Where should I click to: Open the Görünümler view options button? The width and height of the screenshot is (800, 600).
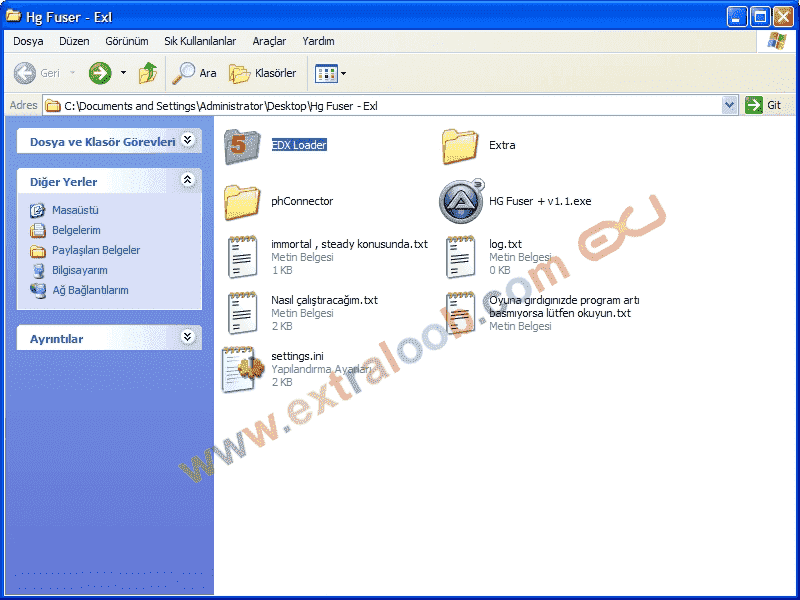coord(327,73)
